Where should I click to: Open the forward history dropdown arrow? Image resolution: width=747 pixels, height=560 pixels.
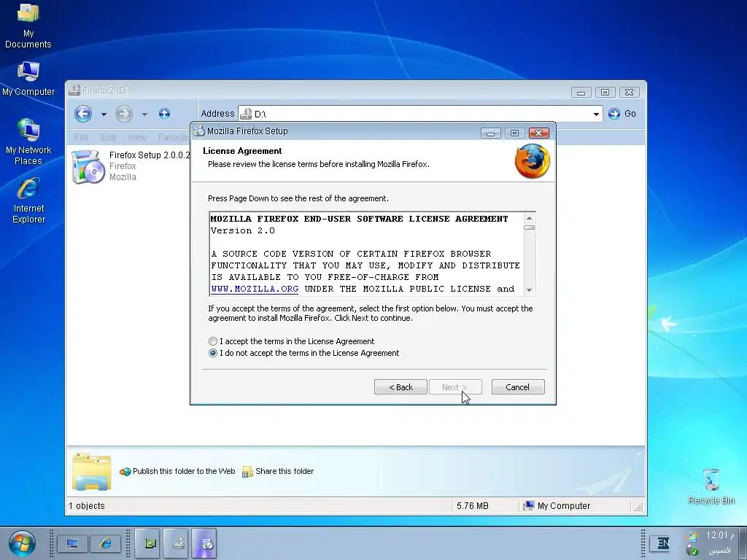tap(144, 114)
